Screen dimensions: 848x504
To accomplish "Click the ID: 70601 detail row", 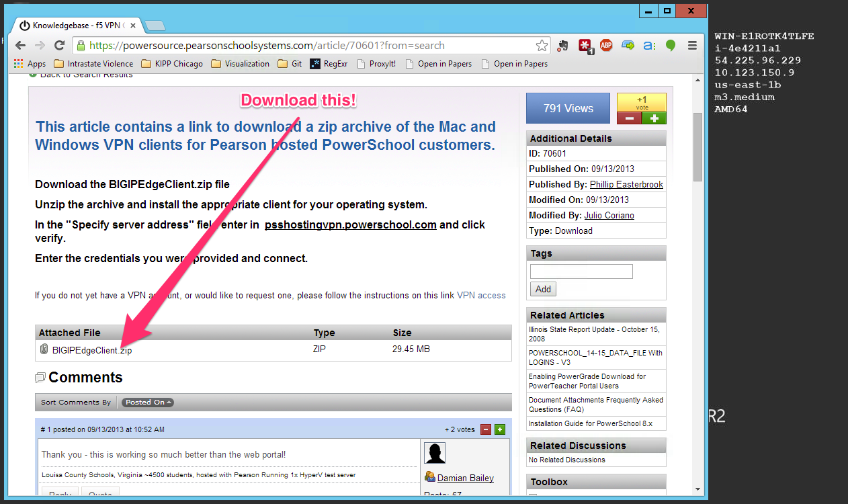I will 597,153.
